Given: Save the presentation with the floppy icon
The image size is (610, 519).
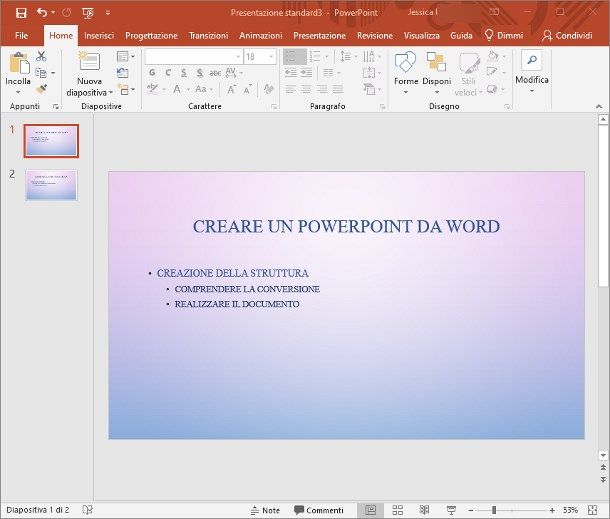Looking at the screenshot, I should [x=21, y=13].
